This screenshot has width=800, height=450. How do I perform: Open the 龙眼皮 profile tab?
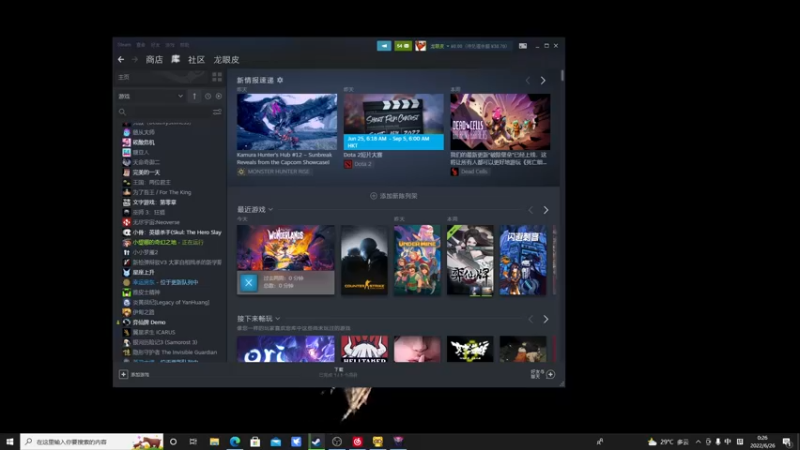[226, 60]
